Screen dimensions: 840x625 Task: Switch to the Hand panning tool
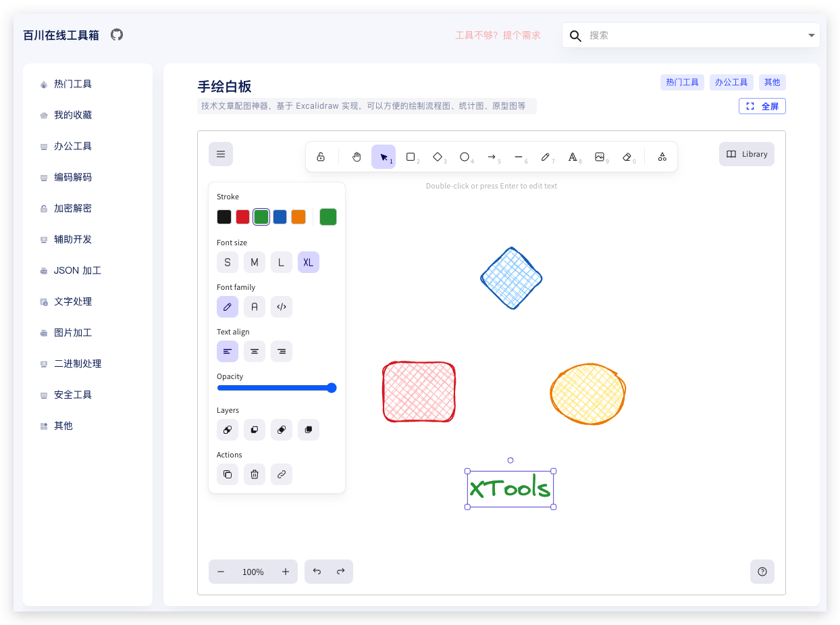point(356,156)
